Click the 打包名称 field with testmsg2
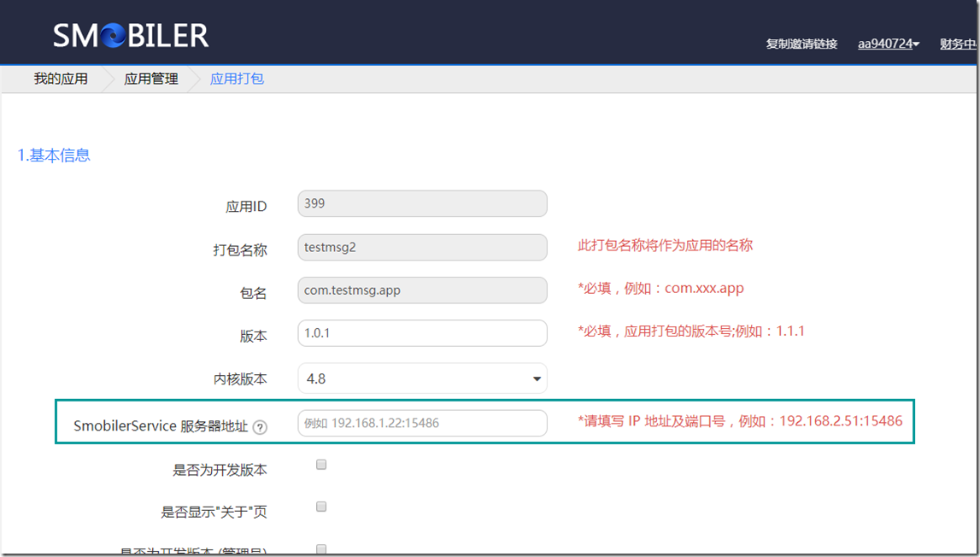 point(422,248)
